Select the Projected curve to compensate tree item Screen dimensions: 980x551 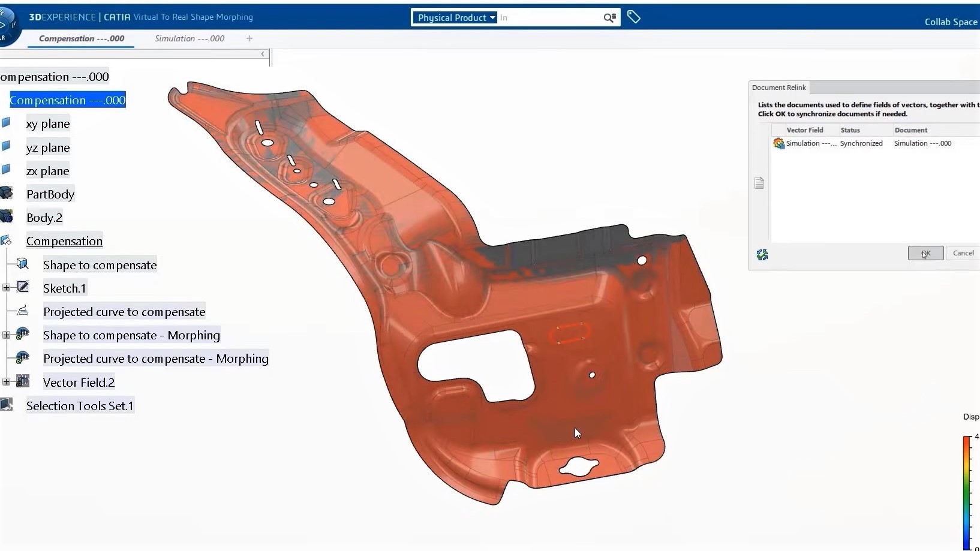pyautogui.click(x=124, y=311)
